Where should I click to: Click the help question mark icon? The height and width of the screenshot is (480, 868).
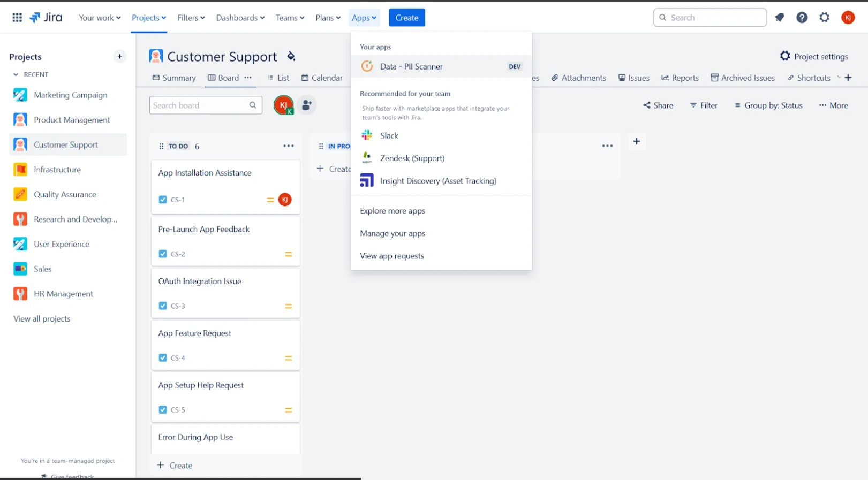coord(802,18)
